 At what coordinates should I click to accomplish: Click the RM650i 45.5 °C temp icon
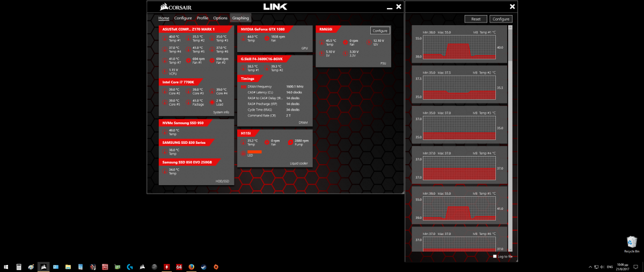321,41
